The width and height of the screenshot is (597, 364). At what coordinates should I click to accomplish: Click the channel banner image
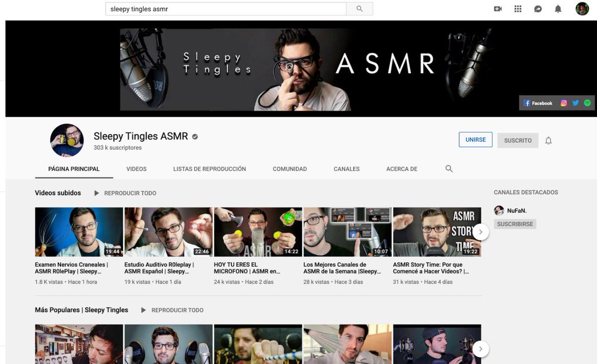tap(300, 69)
